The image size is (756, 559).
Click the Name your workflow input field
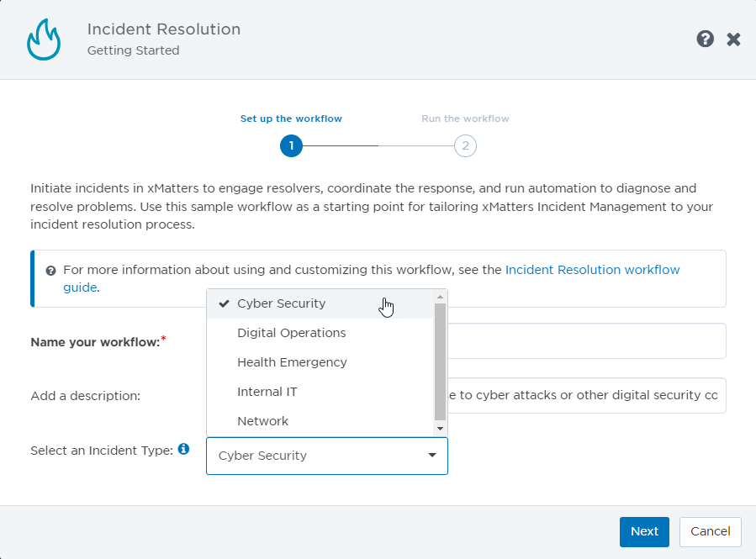click(x=586, y=341)
